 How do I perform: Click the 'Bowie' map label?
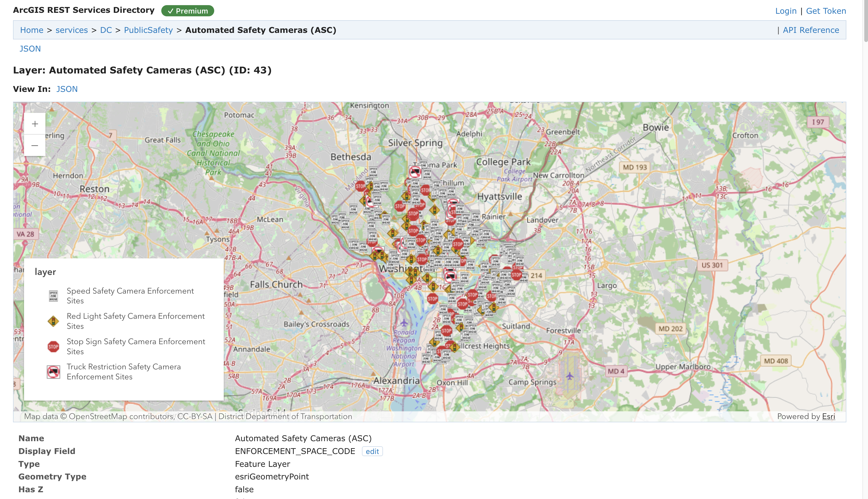click(656, 128)
